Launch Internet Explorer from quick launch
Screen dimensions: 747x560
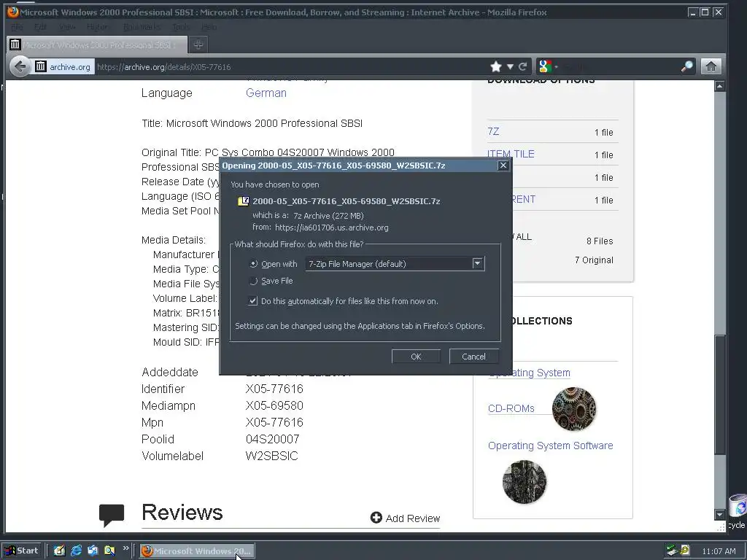click(x=76, y=551)
